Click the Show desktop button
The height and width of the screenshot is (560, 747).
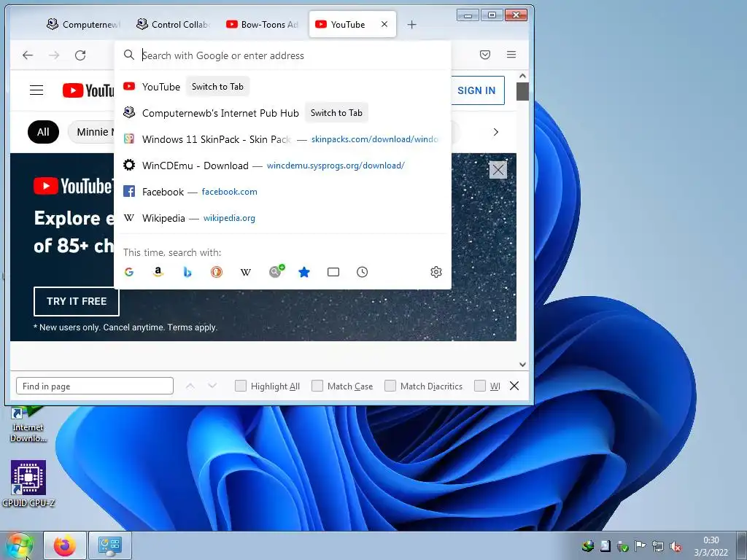pyautogui.click(x=741, y=545)
